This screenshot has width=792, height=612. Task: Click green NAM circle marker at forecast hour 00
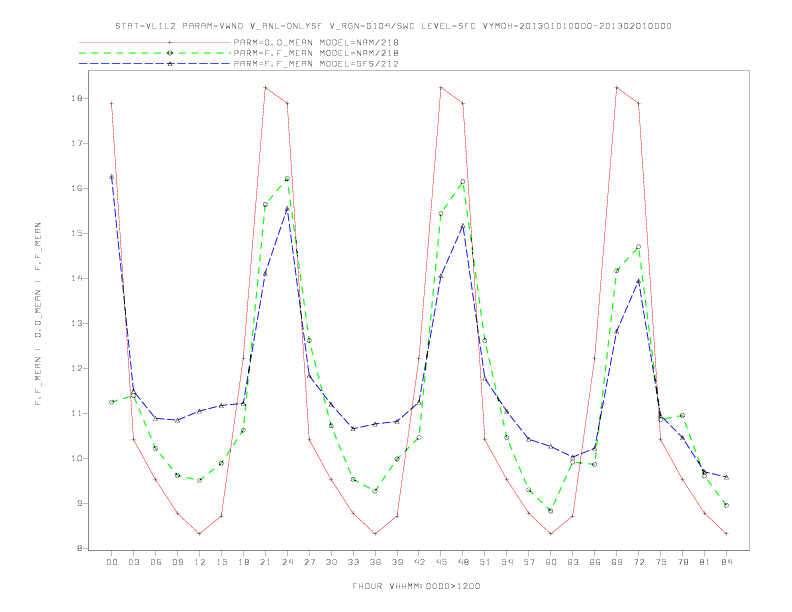click(x=112, y=402)
